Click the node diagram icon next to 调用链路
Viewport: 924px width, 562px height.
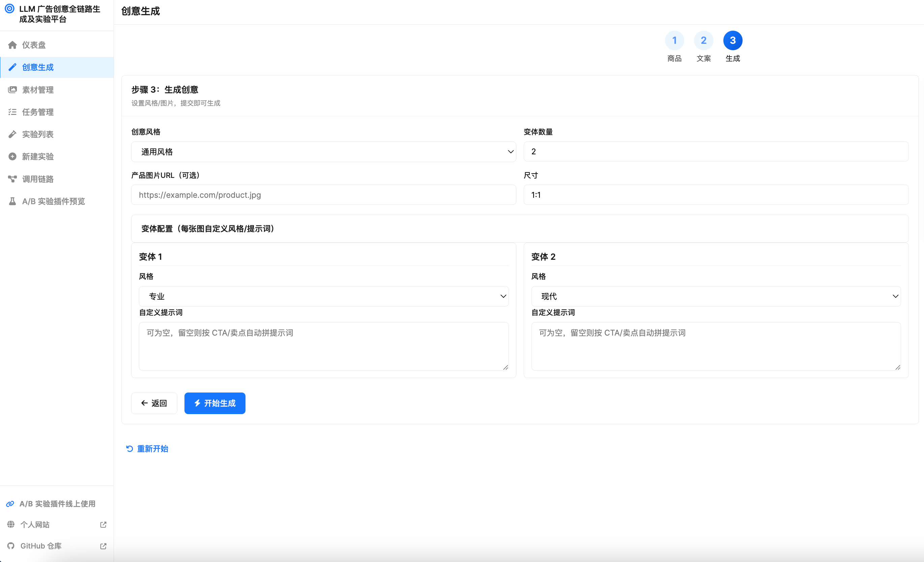(x=12, y=179)
